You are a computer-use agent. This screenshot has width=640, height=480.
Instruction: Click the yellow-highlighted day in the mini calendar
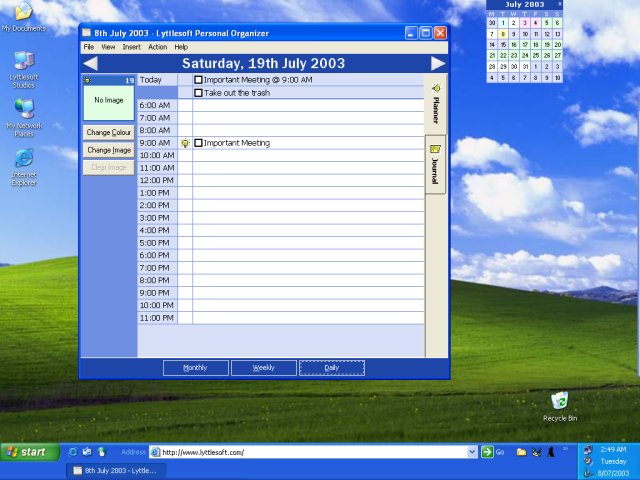(503, 34)
